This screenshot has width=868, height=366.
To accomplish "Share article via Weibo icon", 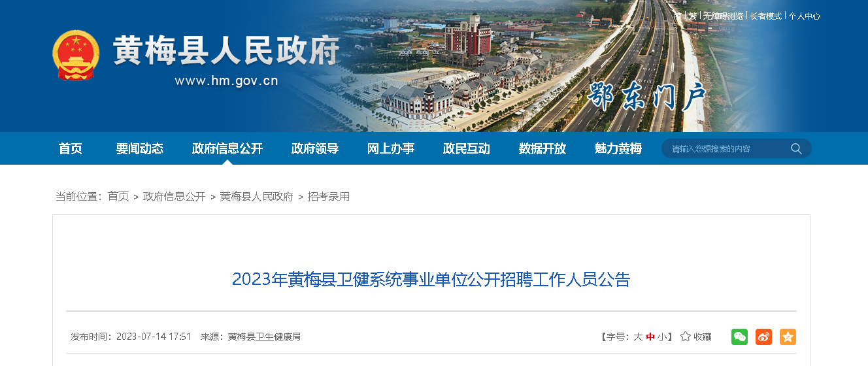I will (763, 337).
